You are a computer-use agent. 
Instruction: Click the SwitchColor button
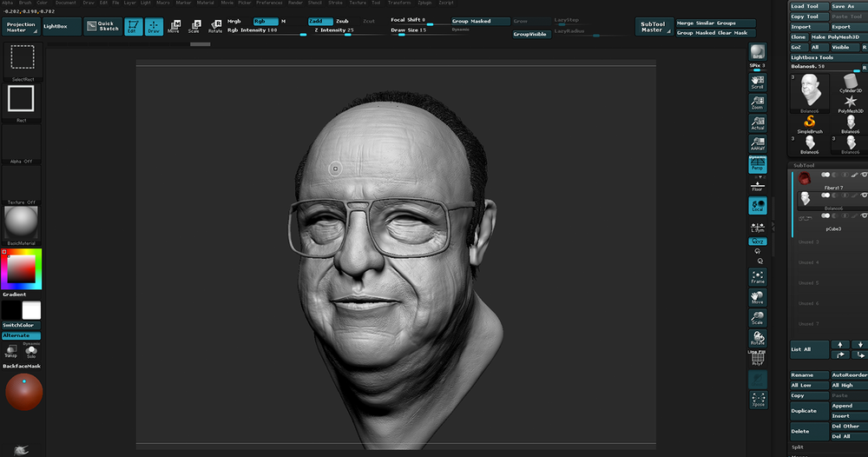[x=21, y=325]
